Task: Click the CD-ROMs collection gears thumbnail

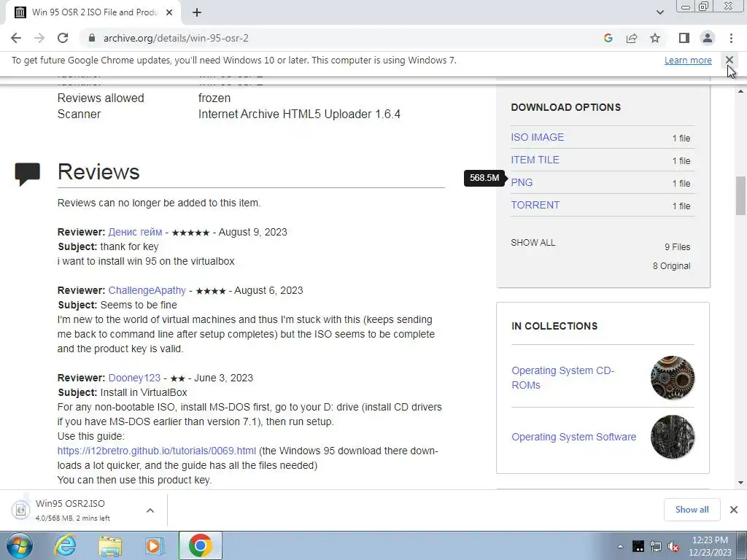Action: tap(672, 378)
